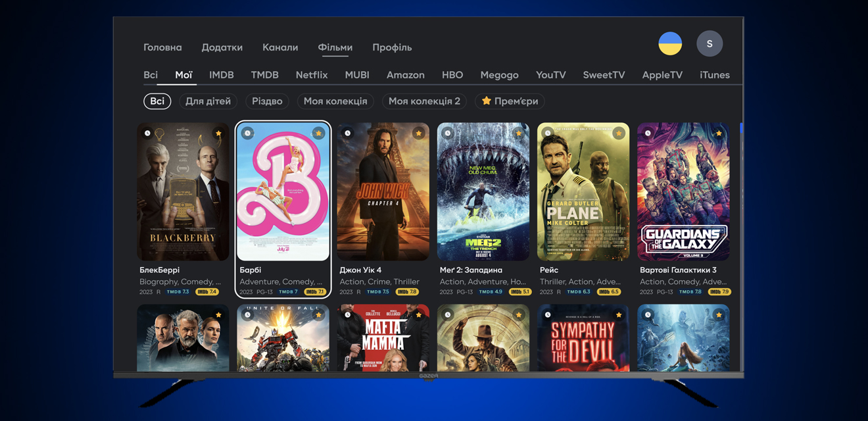868x421 pixels.
Task: Open the Meg 2 The Trench poster
Action: click(x=483, y=191)
